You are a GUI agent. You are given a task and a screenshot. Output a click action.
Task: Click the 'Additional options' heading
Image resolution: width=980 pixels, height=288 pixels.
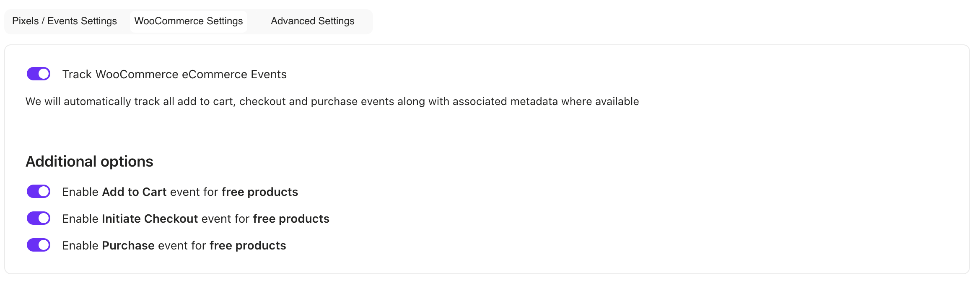click(89, 162)
